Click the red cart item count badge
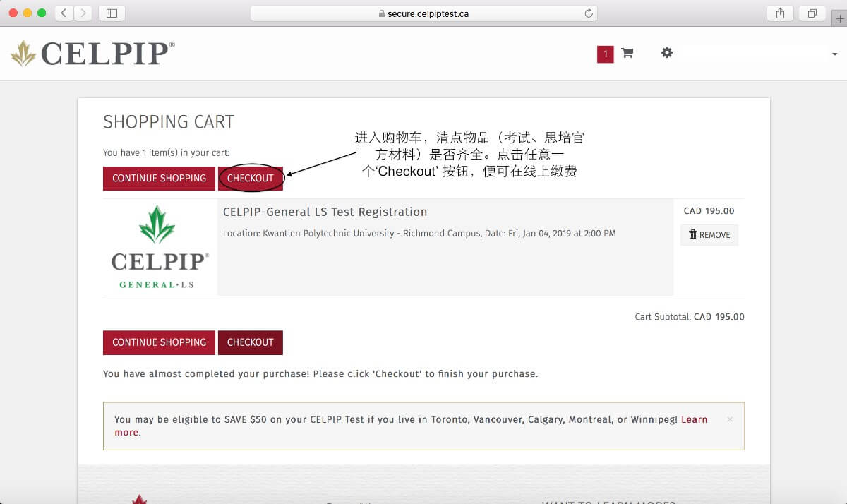847x504 pixels. click(605, 54)
